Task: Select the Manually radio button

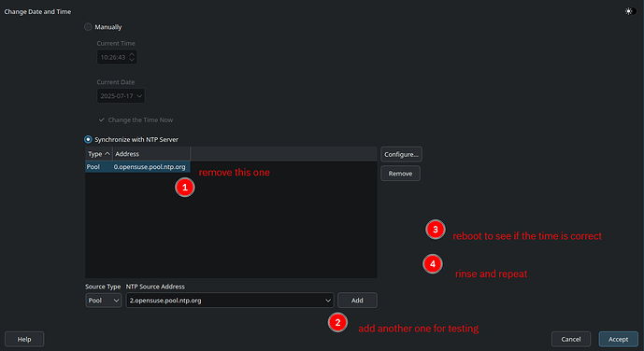Action: 88,27
